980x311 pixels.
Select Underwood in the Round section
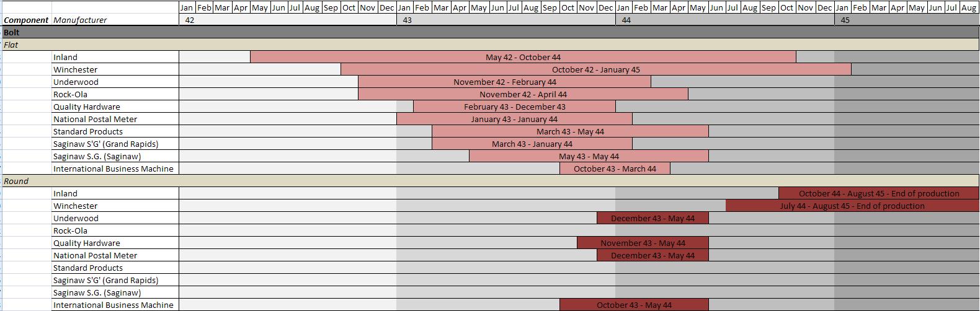click(x=115, y=218)
